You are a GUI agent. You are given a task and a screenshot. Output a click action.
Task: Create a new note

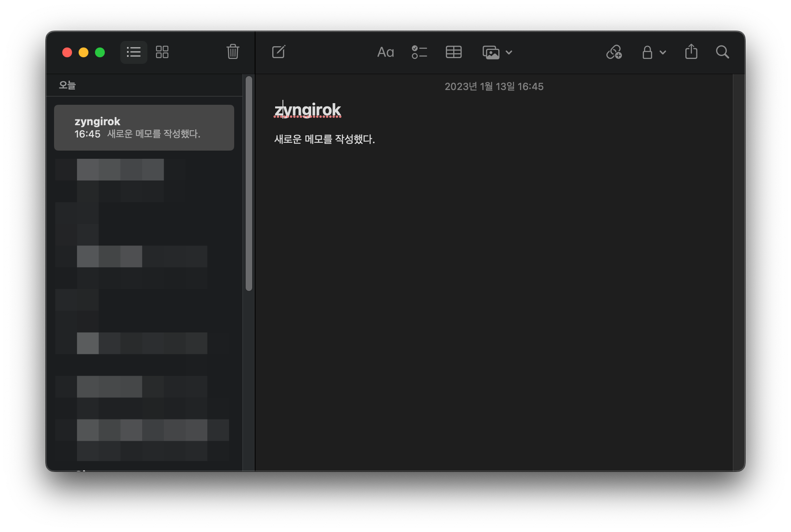278,52
